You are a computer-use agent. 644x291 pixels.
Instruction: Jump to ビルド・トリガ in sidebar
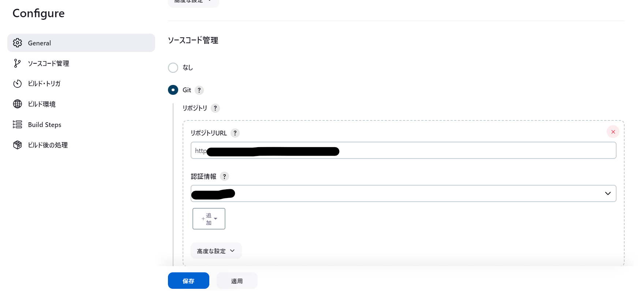click(x=81, y=83)
